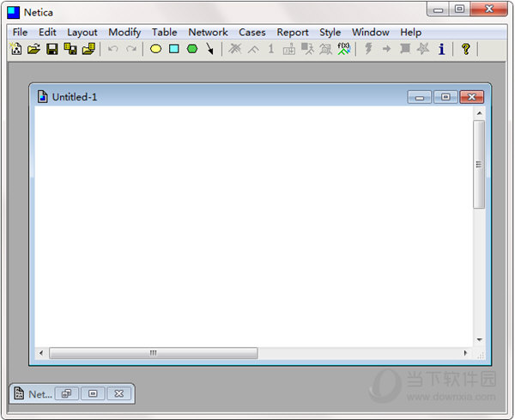Open the Table menu

pos(164,32)
